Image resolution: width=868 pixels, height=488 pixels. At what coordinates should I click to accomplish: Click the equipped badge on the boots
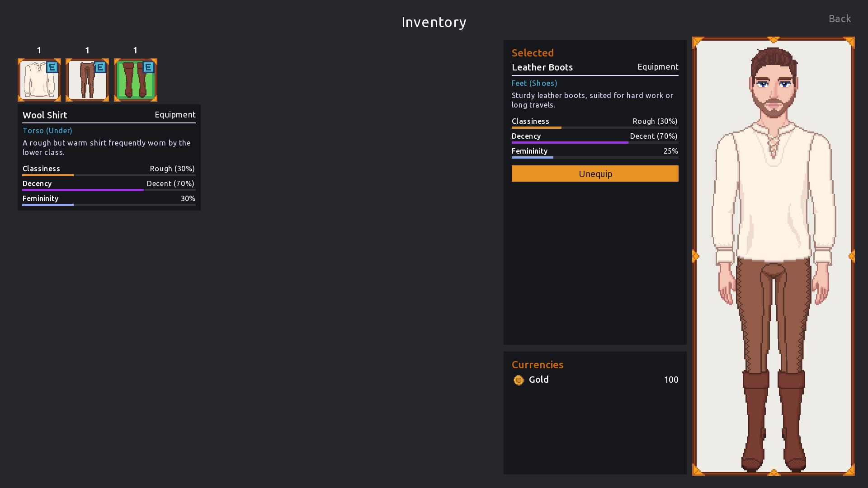point(148,68)
